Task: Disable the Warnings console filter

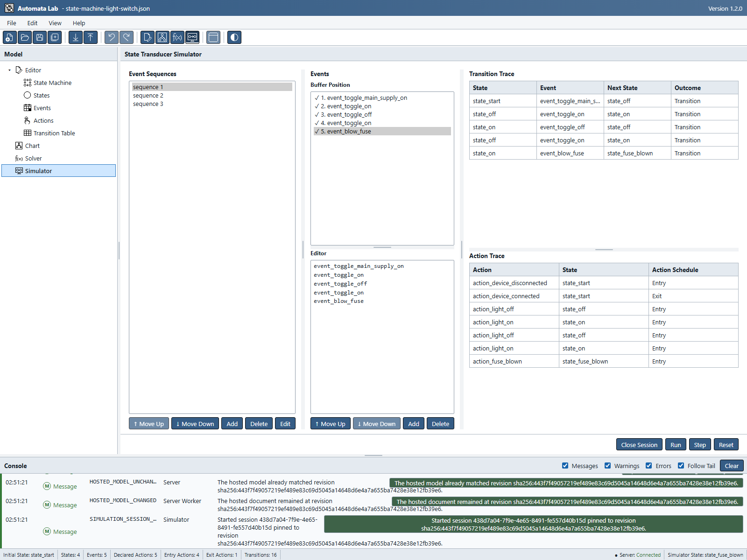Action: coord(608,466)
